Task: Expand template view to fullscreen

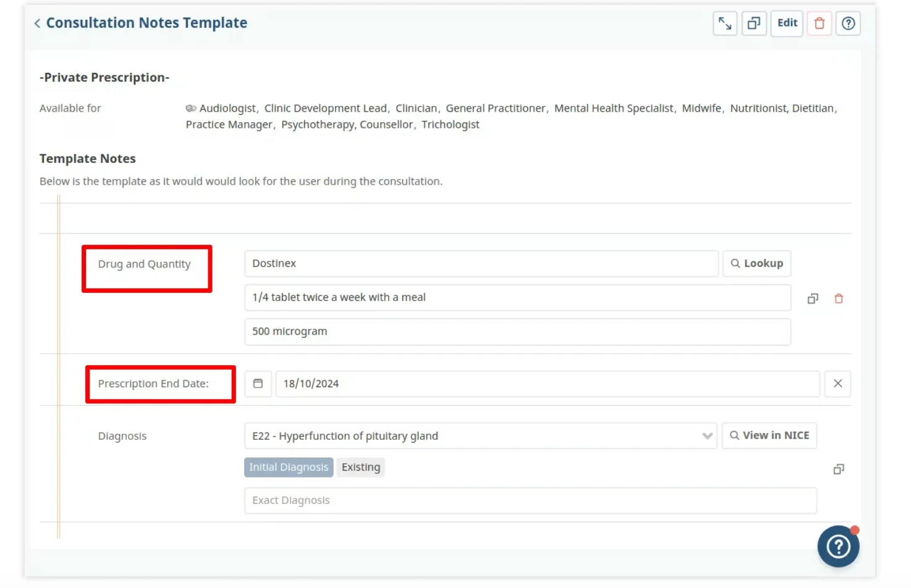Action: (724, 23)
